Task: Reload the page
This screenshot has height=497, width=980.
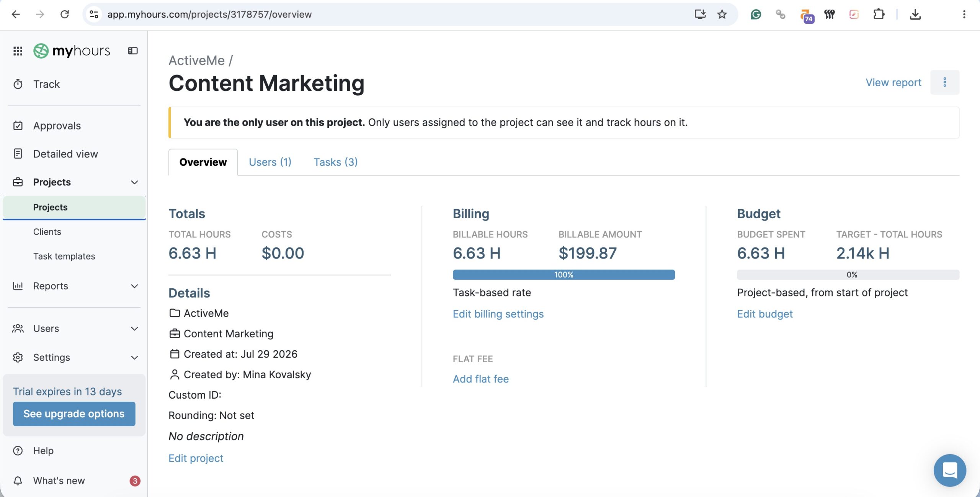Action: tap(65, 15)
